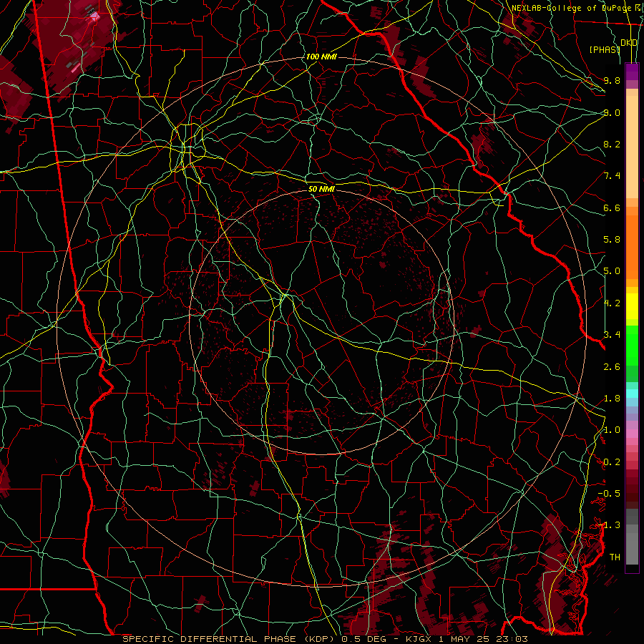Click the 5.8 value on color scale

point(612,240)
